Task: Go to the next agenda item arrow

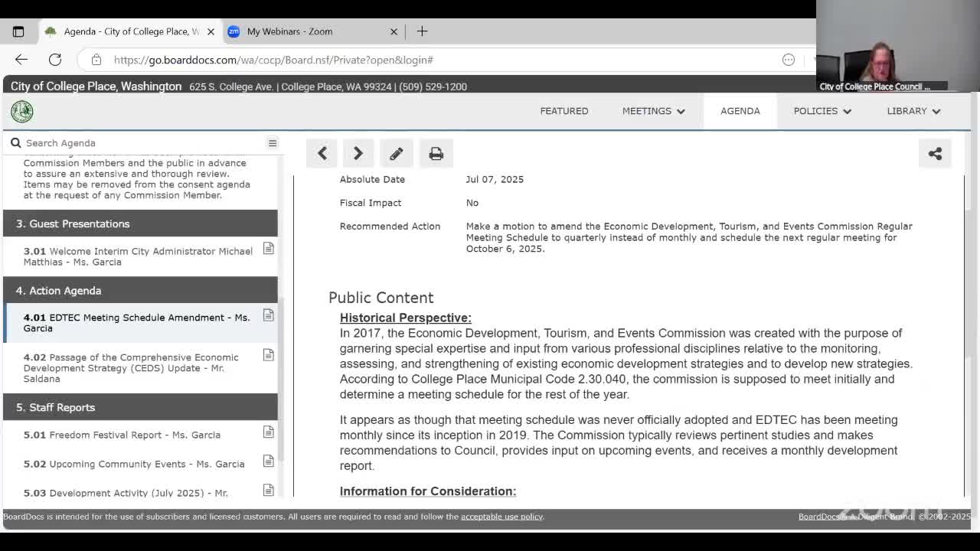Action: pos(358,154)
